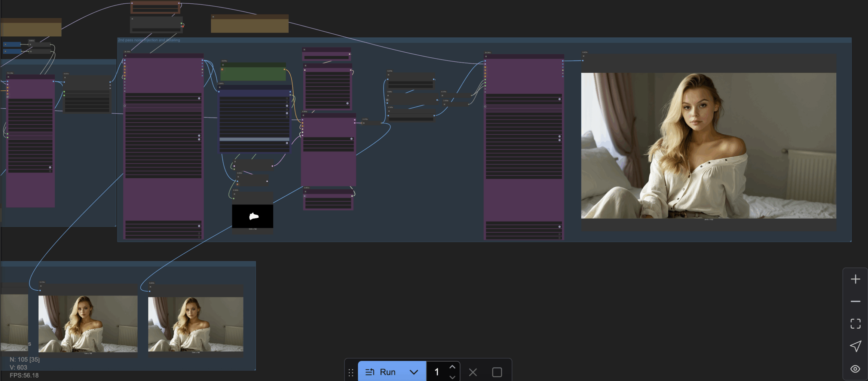Zoom in with the plus icon
868x381 pixels.
855,279
